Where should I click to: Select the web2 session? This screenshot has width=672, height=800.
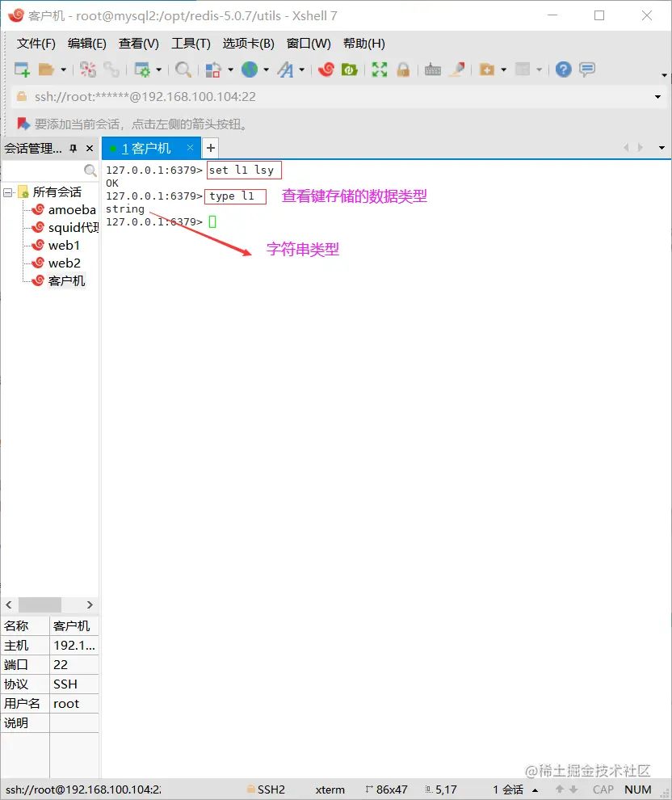tap(65, 263)
